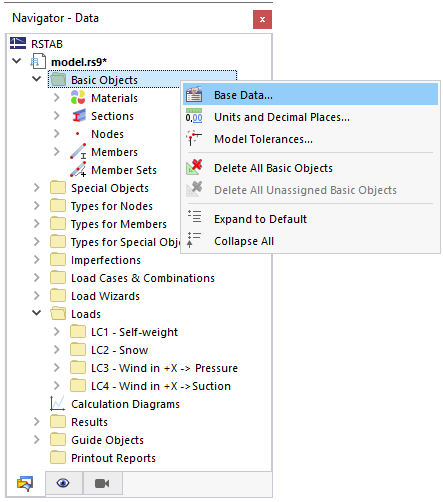
Task: Expand the Load Wizards folder
Action: 37,296
